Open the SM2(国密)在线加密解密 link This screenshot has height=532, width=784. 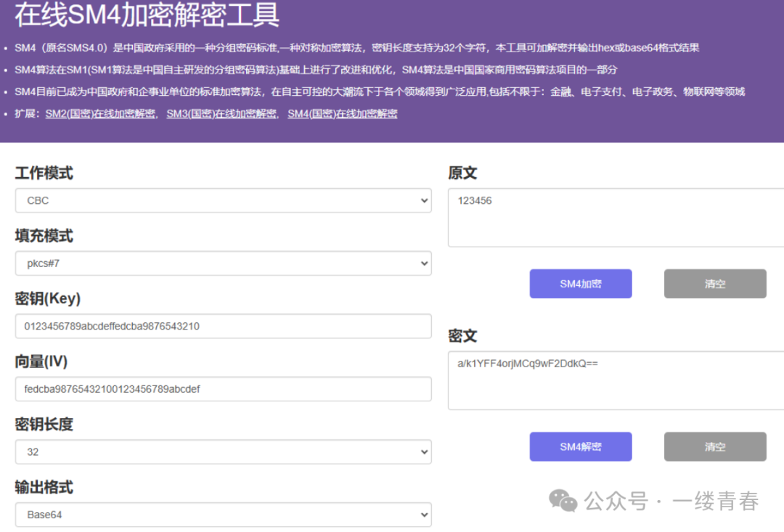(x=100, y=114)
